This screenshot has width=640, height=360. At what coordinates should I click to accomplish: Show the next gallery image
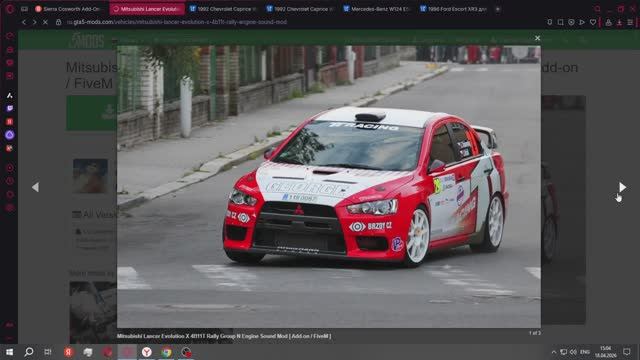click(x=622, y=187)
